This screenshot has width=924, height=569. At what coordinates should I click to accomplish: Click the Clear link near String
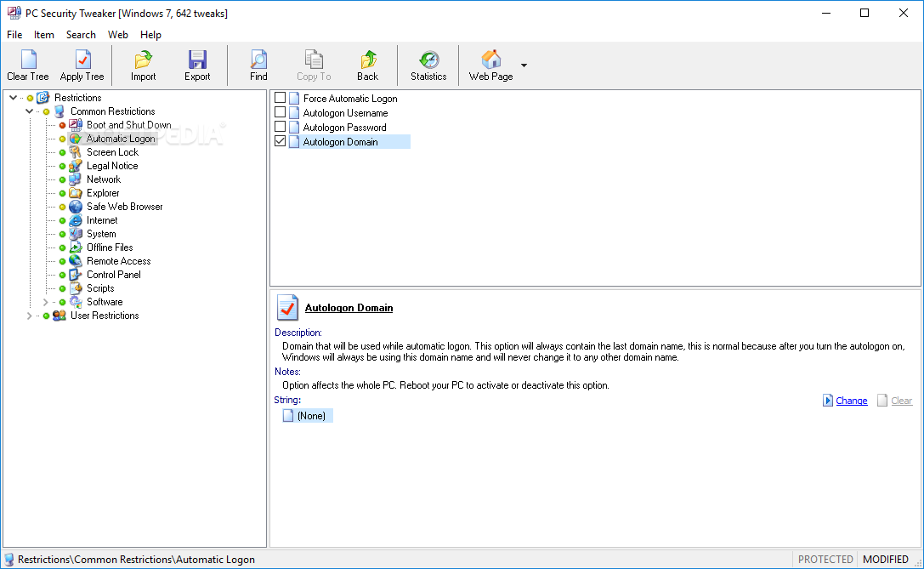click(x=902, y=401)
